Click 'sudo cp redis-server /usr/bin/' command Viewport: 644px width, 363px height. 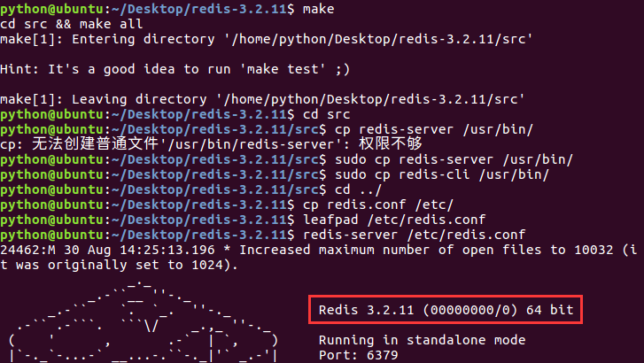tap(454, 159)
